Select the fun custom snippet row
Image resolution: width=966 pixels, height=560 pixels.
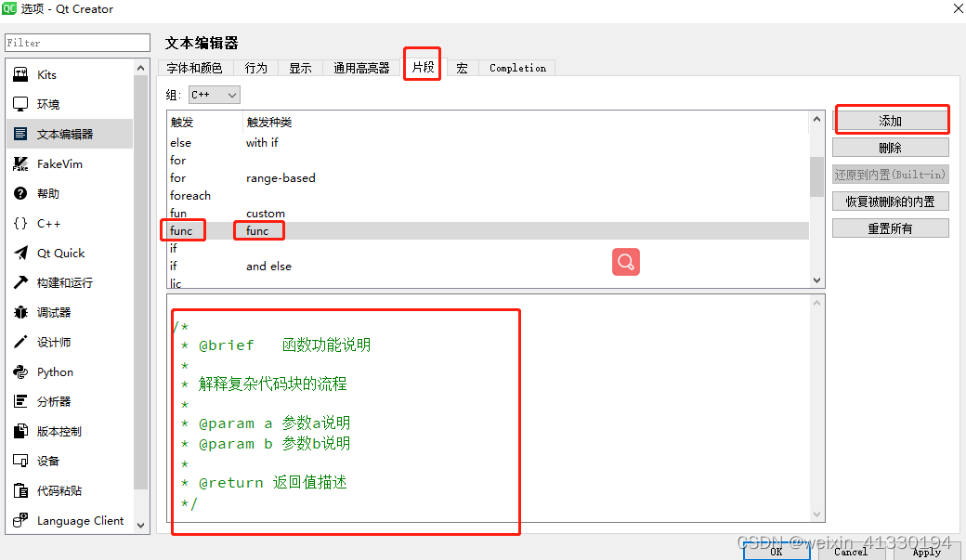pos(488,214)
